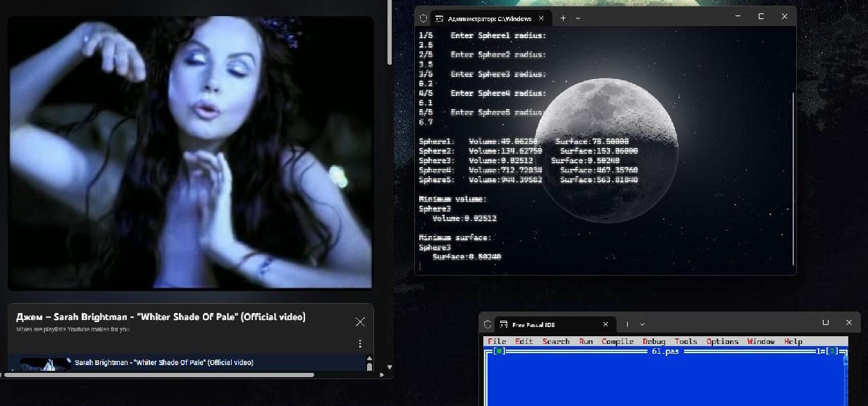Open the Options menu in Free Pascal IDE
This screenshot has height=406, width=868.
pos(722,341)
